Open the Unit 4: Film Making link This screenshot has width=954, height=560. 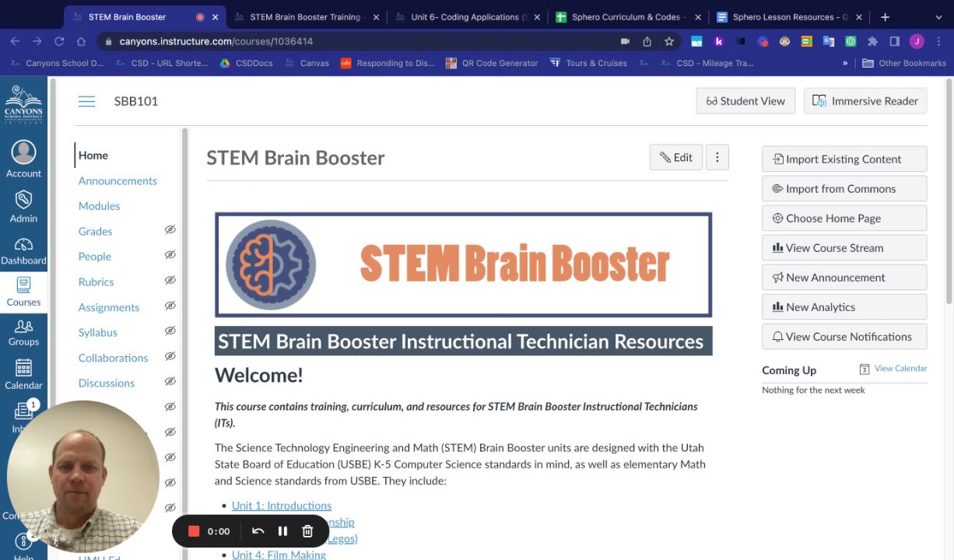(279, 554)
